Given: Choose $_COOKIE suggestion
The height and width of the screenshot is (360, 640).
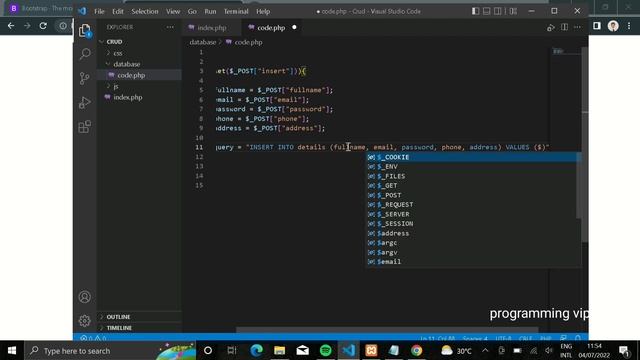Looking at the screenshot, I should point(472,157).
